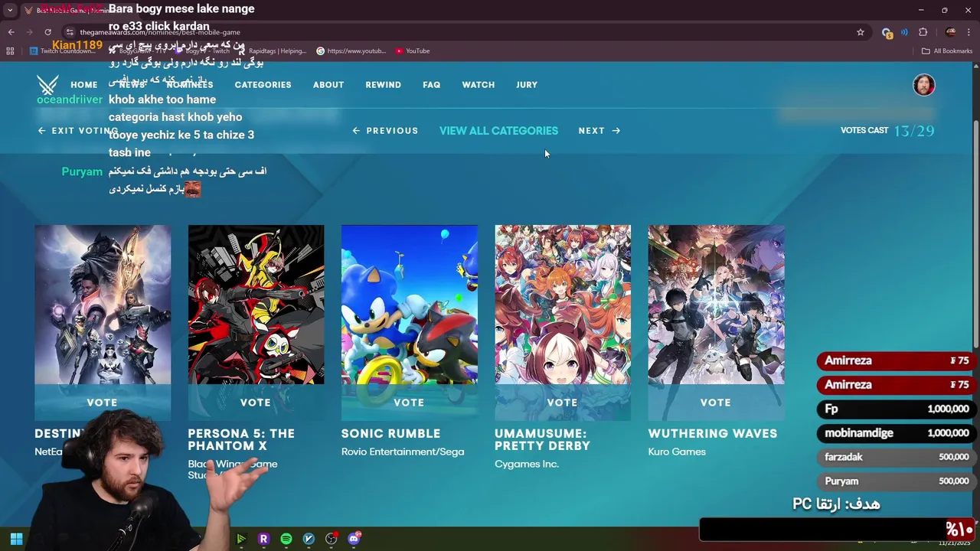
Task: Click the Persona 5 Phantom X cover art
Action: [256, 305]
